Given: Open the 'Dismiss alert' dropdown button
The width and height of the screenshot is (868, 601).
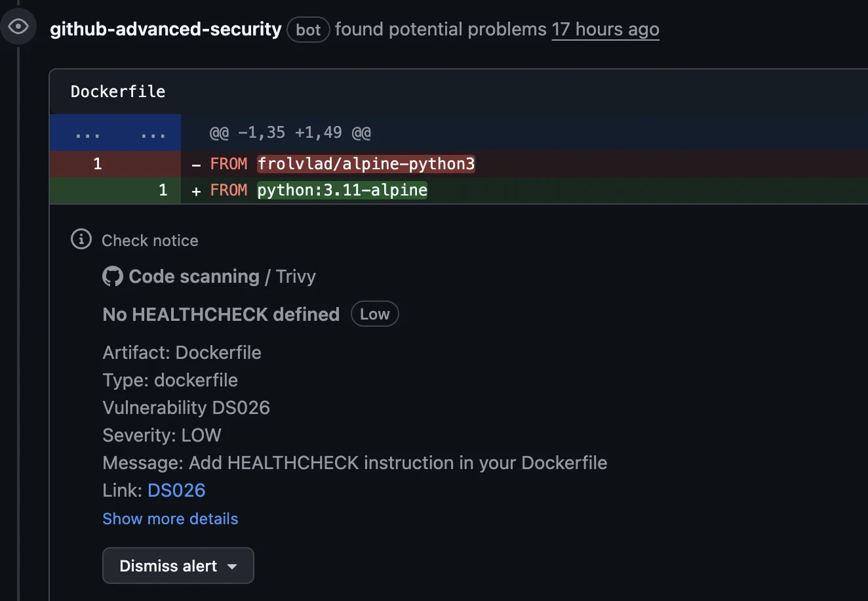Looking at the screenshot, I should (x=178, y=566).
